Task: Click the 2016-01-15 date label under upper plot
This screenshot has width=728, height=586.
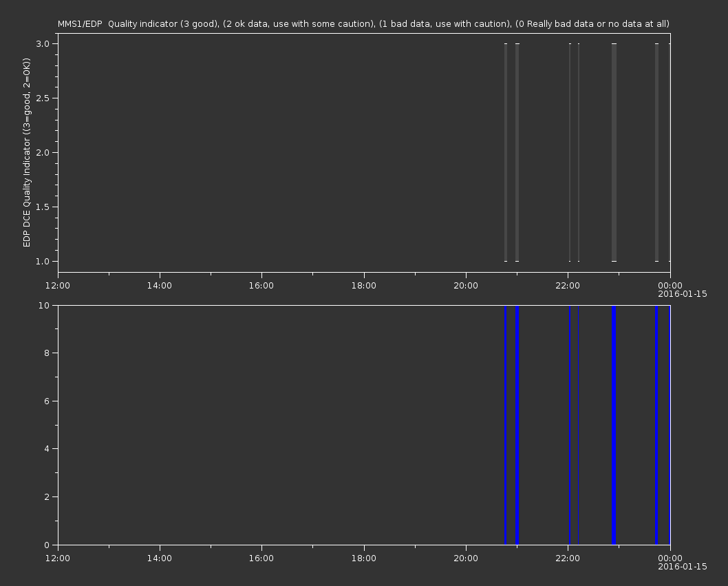Action: click(683, 294)
